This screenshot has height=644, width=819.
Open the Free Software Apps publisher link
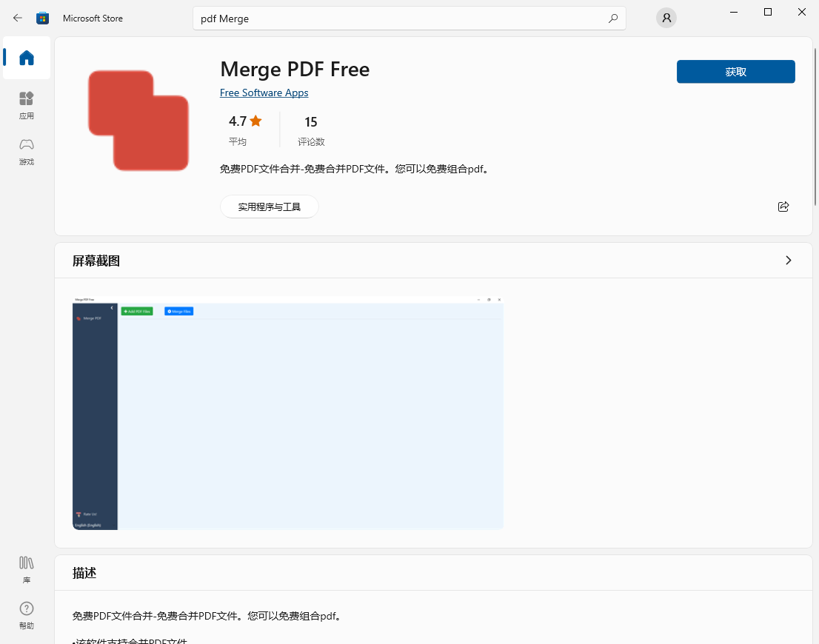(264, 93)
